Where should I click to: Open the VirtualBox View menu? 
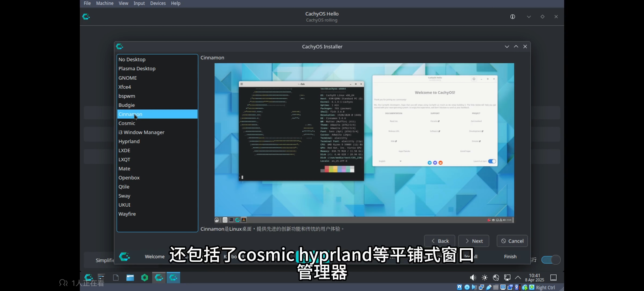[x=123, y=3]
